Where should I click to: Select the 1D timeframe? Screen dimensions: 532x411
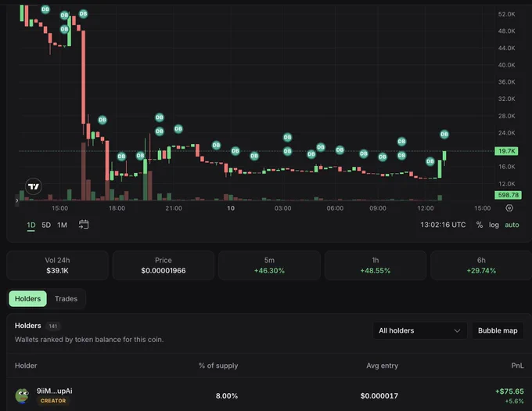coord(31,225)
